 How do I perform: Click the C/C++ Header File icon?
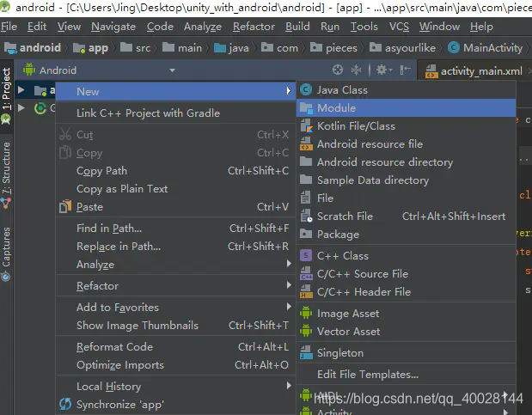coord(306,291)
